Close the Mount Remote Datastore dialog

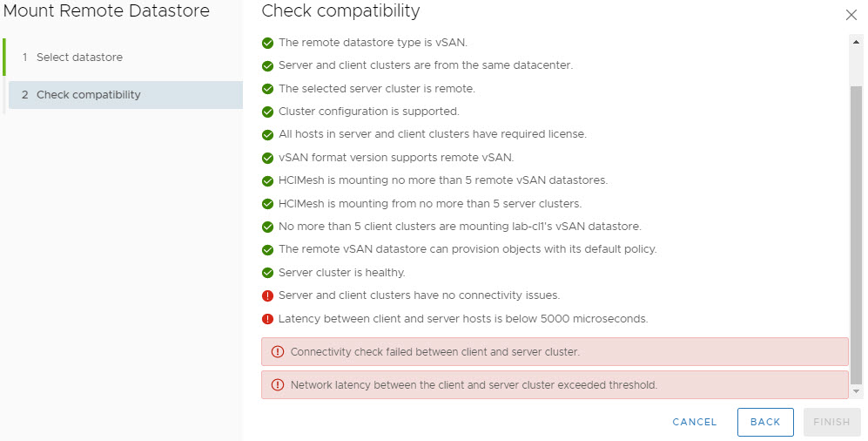851,15
